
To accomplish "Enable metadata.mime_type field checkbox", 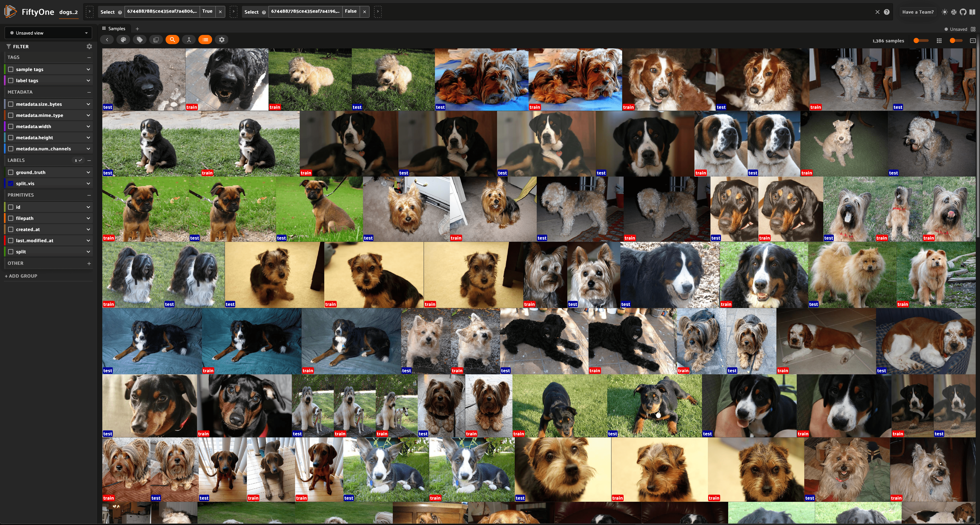I will click(11, 115).
